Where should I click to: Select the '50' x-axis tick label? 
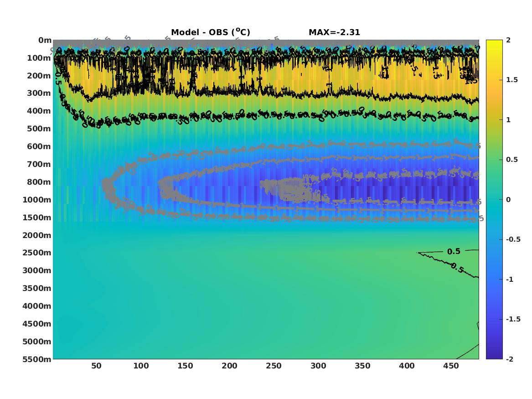coord(96,366)
